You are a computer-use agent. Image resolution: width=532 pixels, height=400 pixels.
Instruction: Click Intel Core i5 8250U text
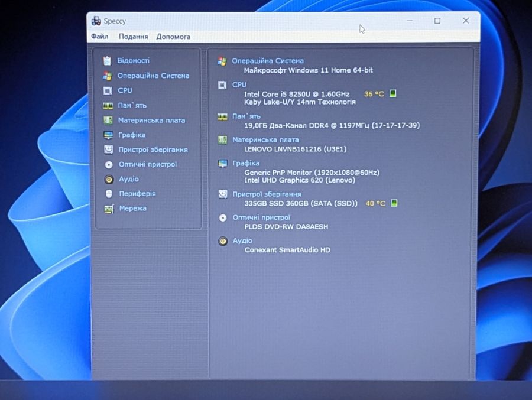[x=297, y=94]
